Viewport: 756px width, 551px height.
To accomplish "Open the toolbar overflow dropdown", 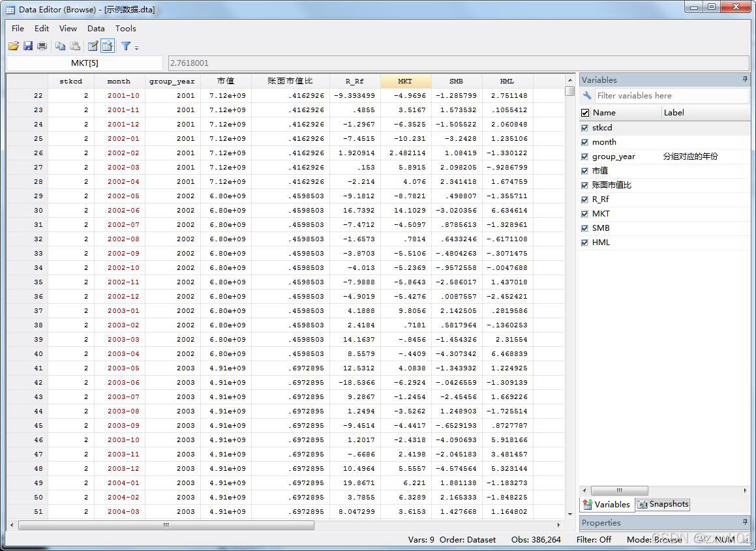I will point(136,46).
